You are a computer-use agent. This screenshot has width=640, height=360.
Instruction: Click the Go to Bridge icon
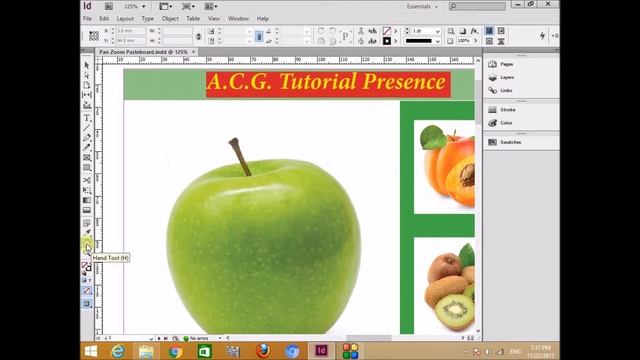pos(109,7)
